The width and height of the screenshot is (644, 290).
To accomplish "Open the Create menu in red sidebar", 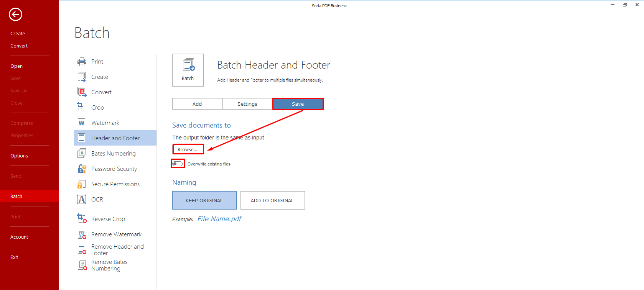I will [x=18, y=34].
